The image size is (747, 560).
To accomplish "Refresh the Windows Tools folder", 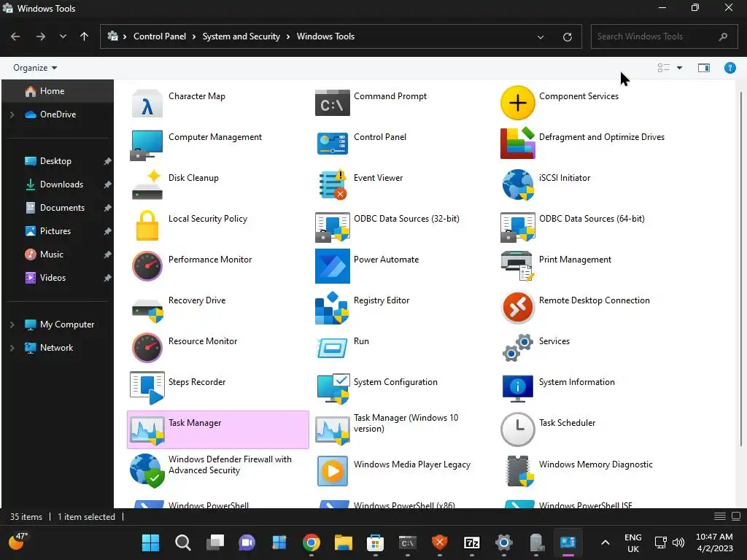I will [x=568, y=36].
